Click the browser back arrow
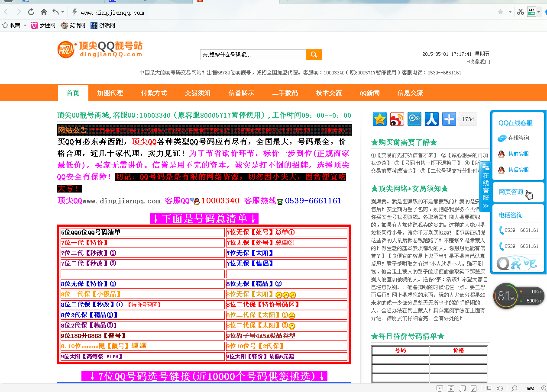The width and height of the screenshot is (547, 392). click(6, 12)
